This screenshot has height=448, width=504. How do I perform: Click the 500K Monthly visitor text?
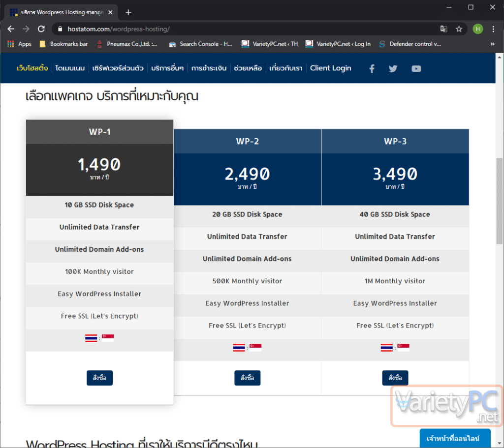pyautogui.click(x=247, y=281)
